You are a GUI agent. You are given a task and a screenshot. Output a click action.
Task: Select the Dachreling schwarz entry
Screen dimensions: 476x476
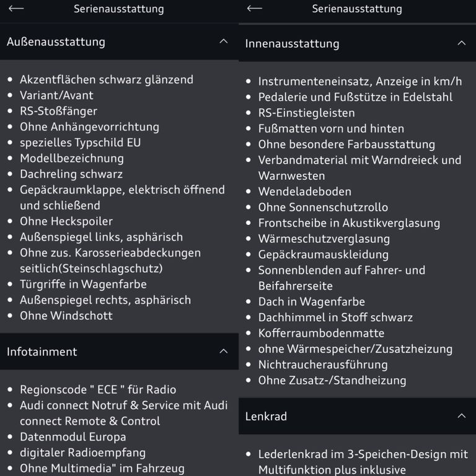[x=71, y=174]
